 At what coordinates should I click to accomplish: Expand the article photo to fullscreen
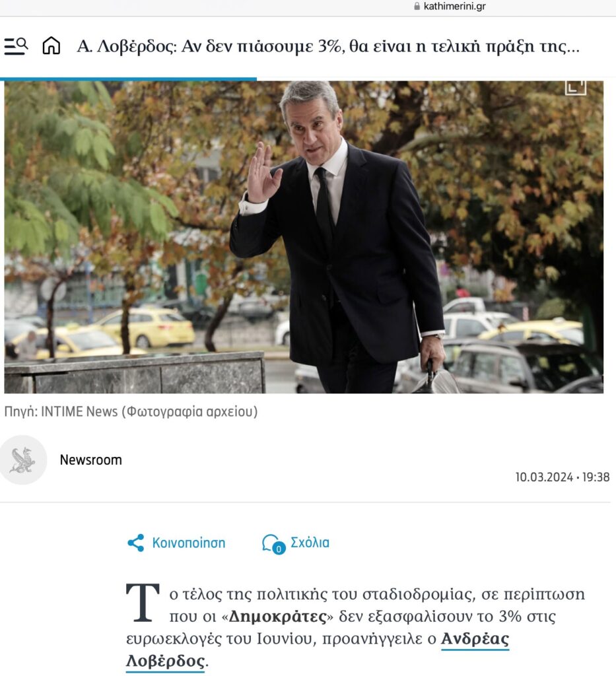576,86
